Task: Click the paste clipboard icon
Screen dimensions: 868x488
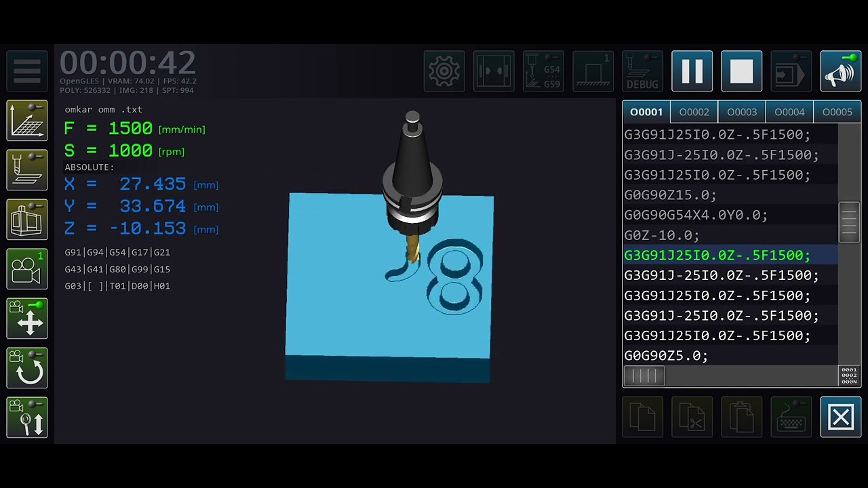Action: (741, 418)
